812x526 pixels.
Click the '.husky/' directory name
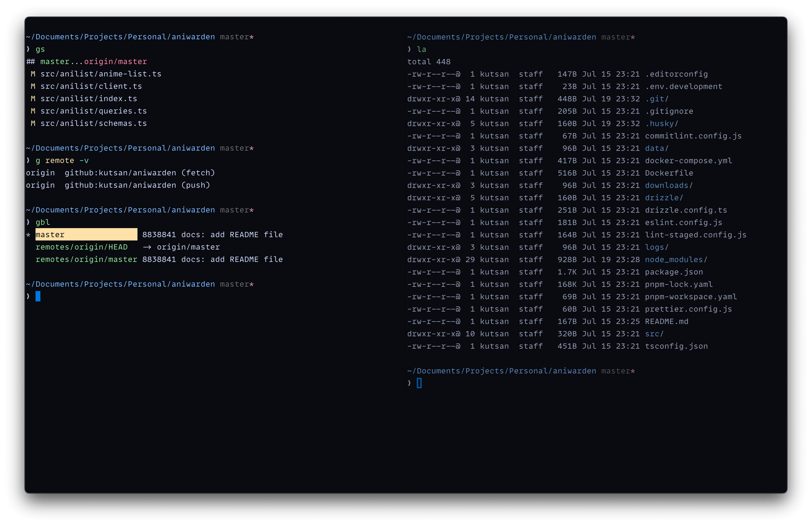(x=662, y=124)
